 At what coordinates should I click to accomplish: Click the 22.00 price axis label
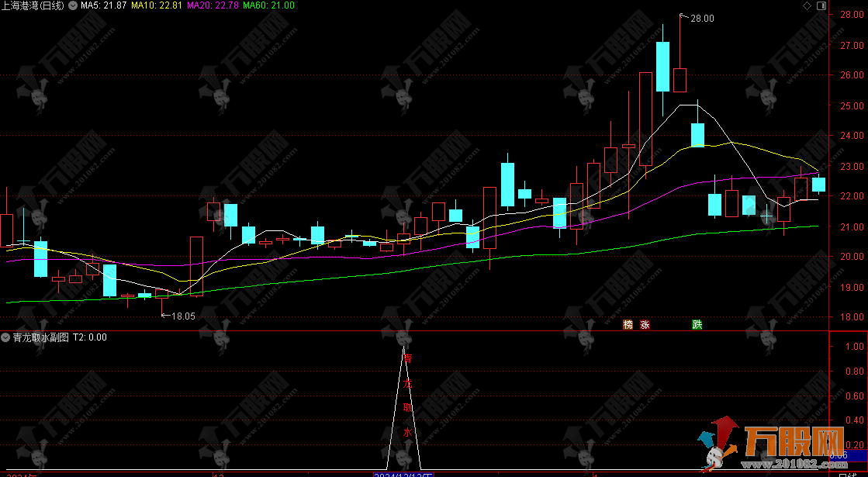coord(852,196)
